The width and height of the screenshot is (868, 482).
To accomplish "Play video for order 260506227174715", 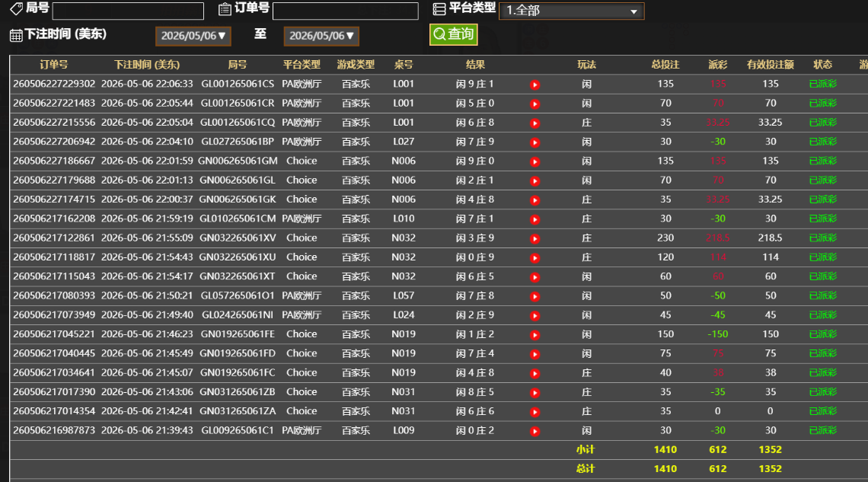I will (535, 200).
